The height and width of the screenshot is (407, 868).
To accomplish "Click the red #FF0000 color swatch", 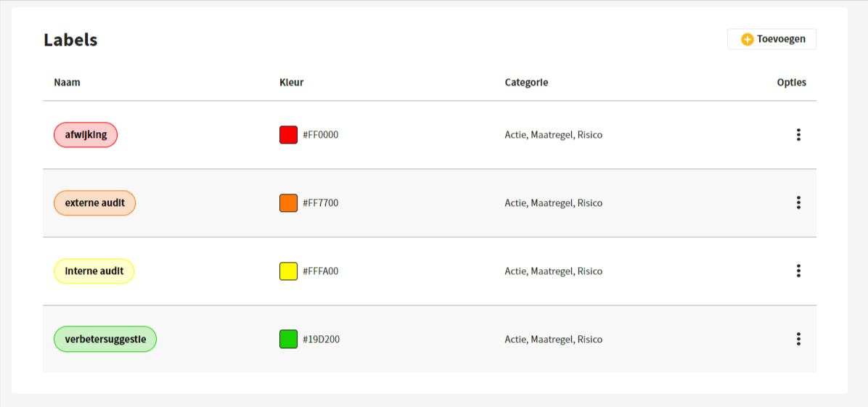I will pos(288,134).
